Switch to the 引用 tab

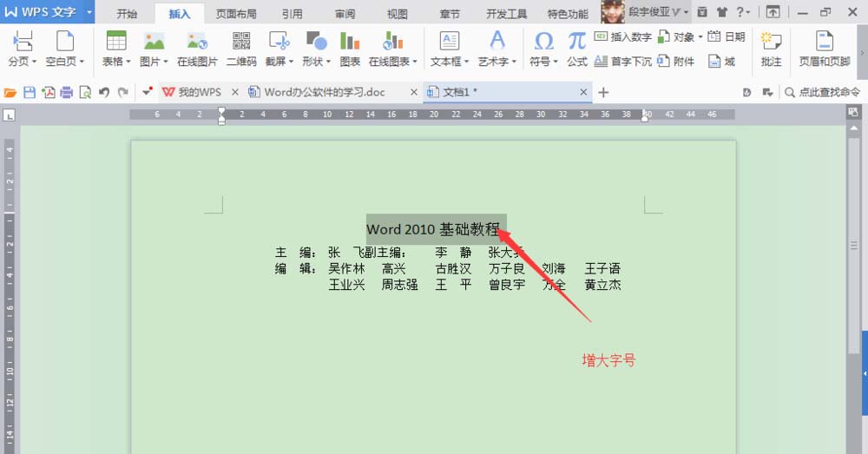click(292, 13)
